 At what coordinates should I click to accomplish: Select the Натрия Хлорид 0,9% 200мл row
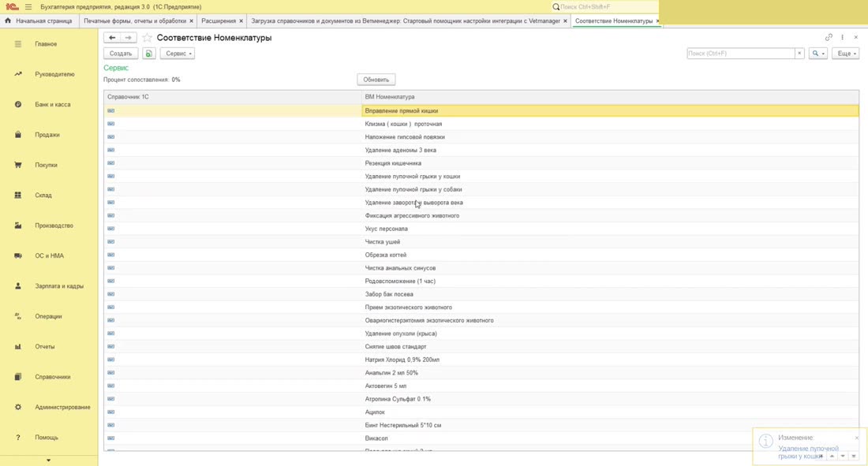coord(481,360)
